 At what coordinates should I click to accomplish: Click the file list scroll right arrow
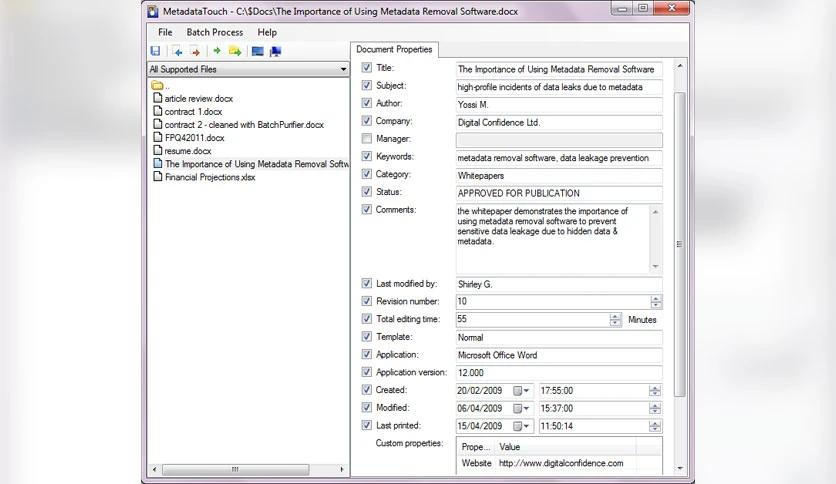coord(342,470)
